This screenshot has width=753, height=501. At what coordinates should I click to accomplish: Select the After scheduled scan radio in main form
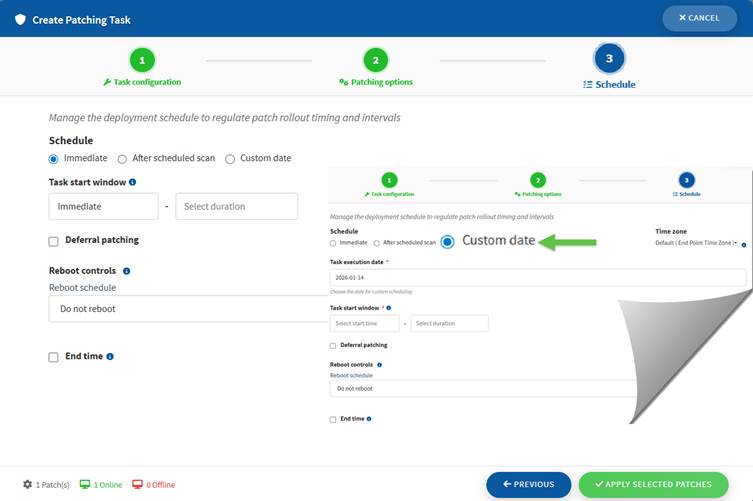coord(122,159)
